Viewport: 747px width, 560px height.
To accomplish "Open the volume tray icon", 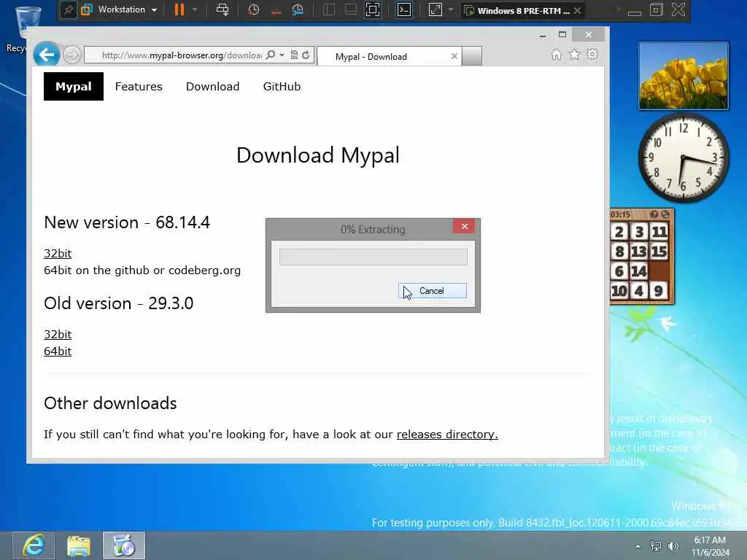I will point(673,546).
